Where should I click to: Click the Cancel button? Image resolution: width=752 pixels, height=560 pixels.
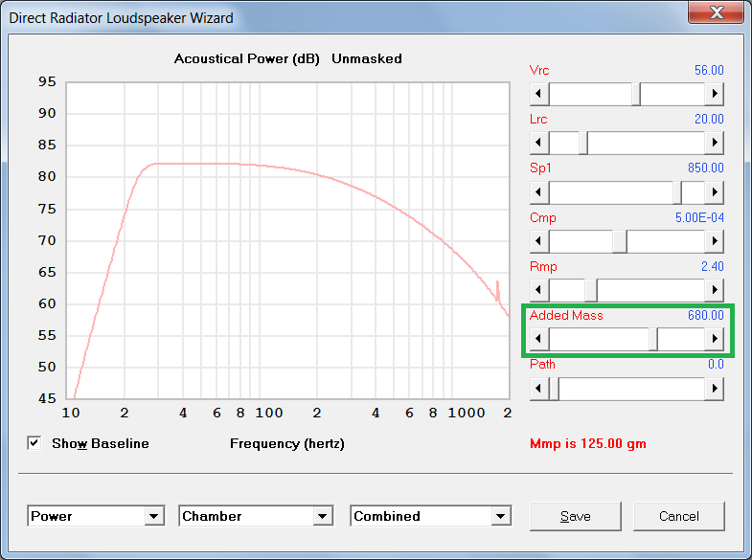(678, 516)
